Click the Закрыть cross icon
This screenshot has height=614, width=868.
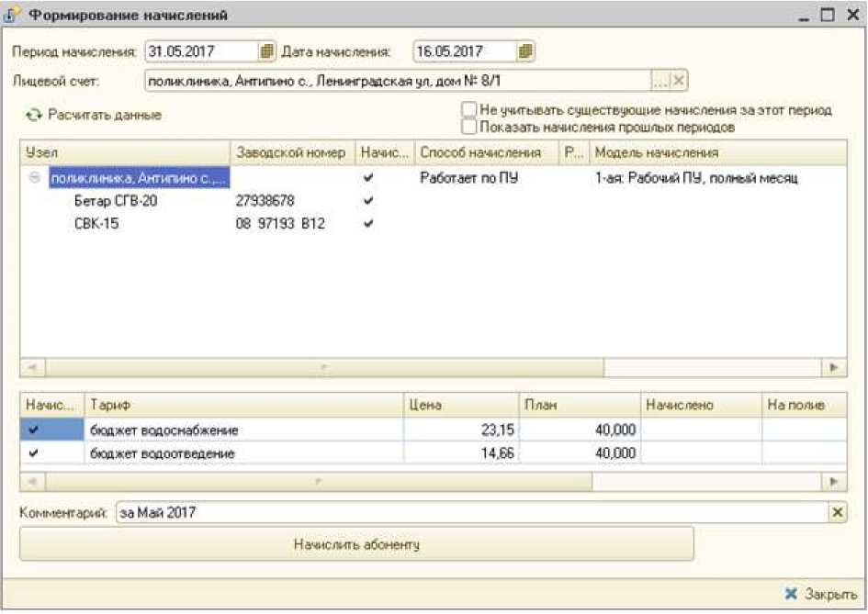click(x=792, y=594)
